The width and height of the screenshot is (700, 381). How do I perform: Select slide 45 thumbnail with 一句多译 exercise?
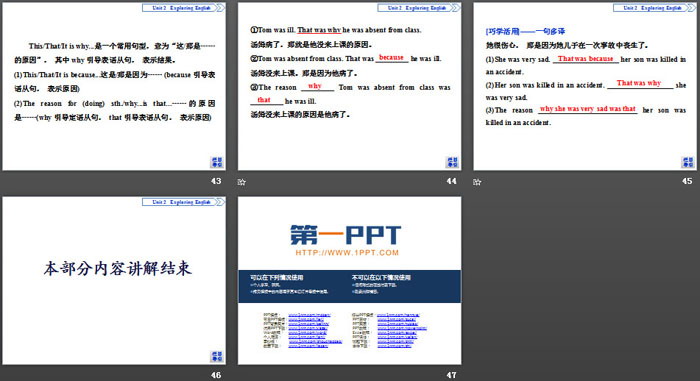(585, 87)
